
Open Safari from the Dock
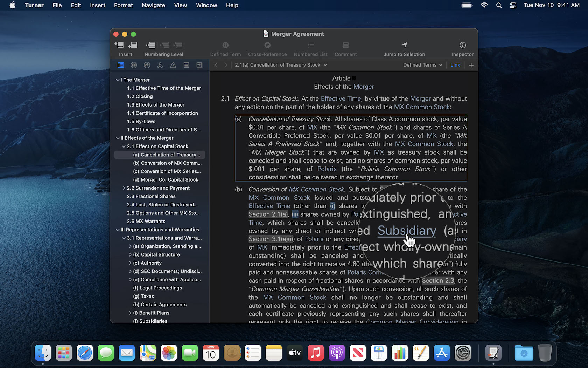tap(85, 353)
